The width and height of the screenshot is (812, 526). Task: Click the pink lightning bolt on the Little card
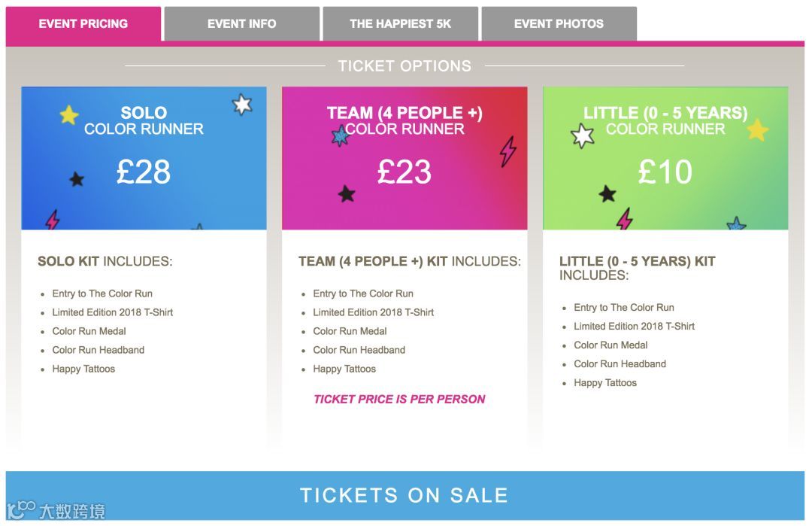(x=624, y=219)
